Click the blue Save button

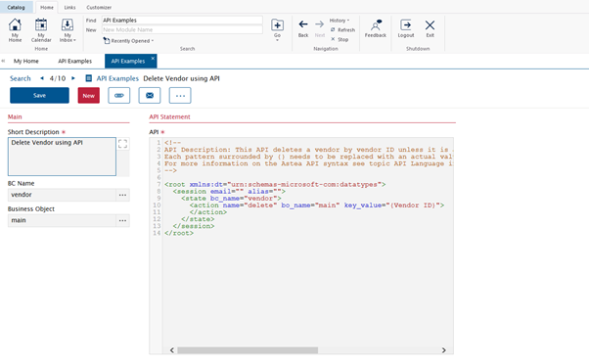click(x=39, y=96)
